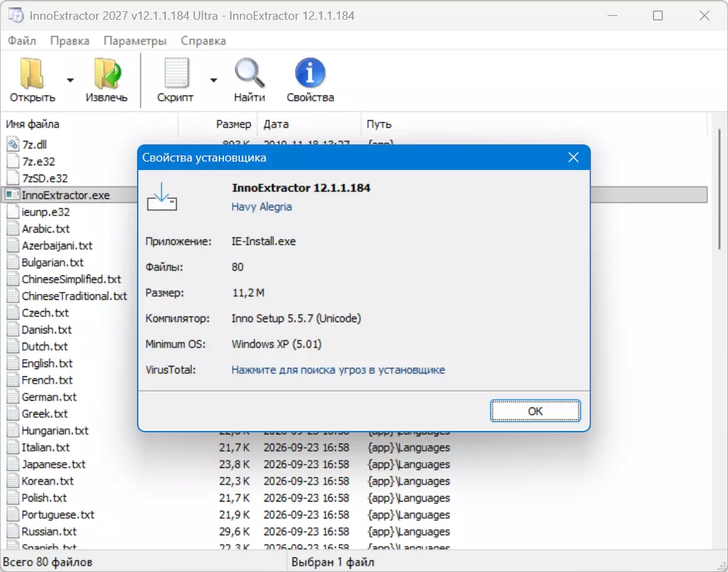Click the IE-Install.exe application value
Image resolution: width=728 pixels, height=572 pixels.
[x=264, y=241]
